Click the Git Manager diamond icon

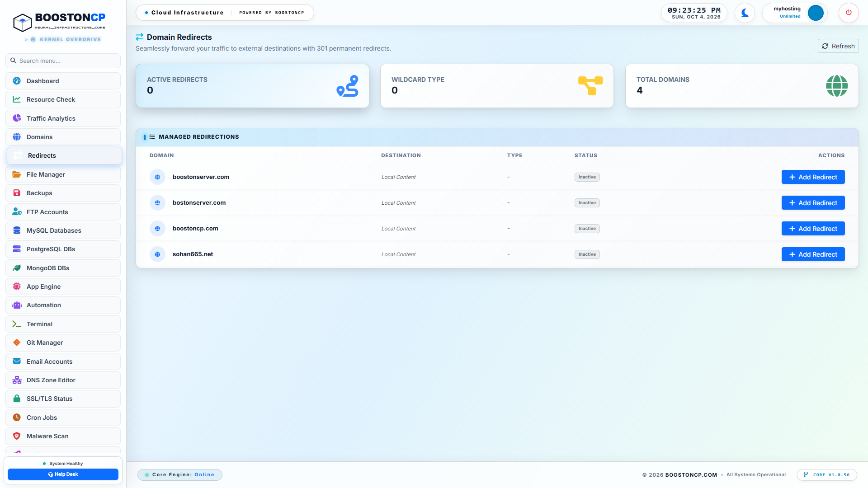click(17, 343)
